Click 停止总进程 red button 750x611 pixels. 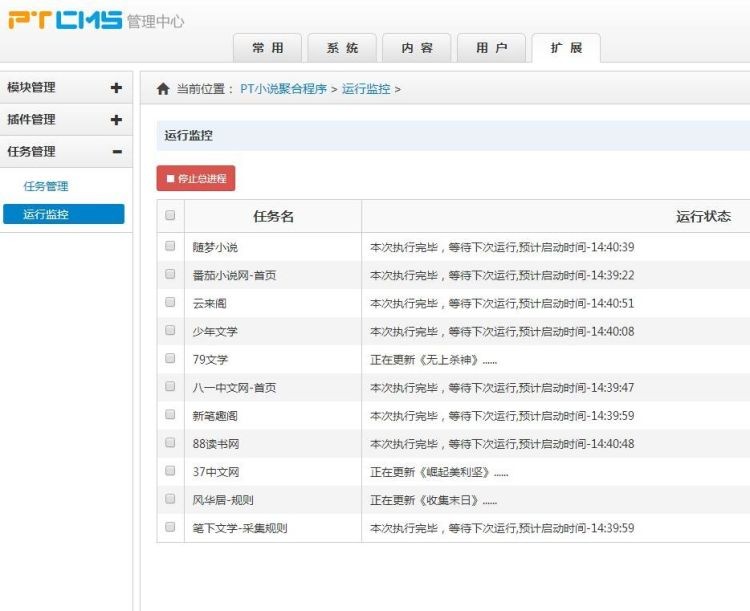click(x=196, y=178)
